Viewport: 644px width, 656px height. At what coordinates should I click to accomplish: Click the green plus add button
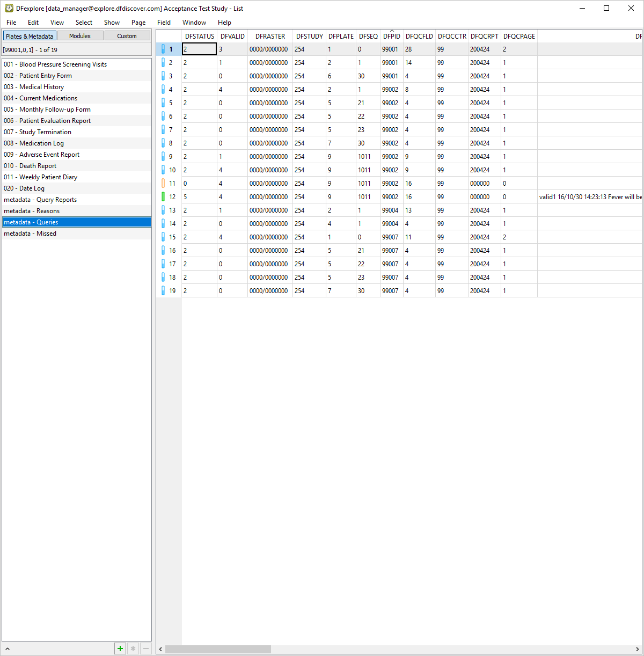120,648
